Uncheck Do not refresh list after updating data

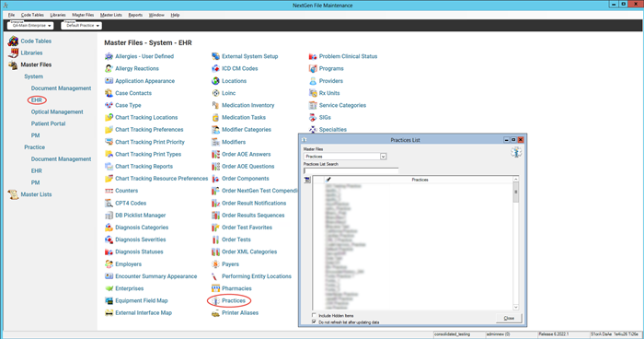[x=315, y=322]
